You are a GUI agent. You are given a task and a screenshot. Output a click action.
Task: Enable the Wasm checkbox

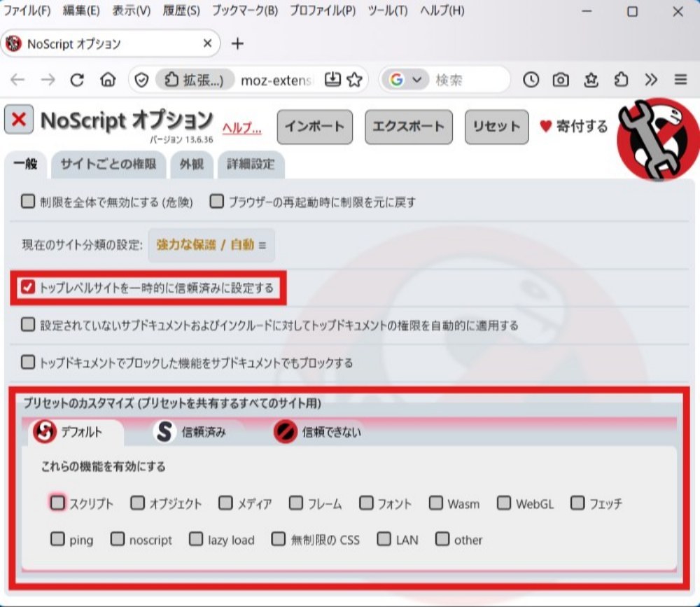click(x=435, y=503)
